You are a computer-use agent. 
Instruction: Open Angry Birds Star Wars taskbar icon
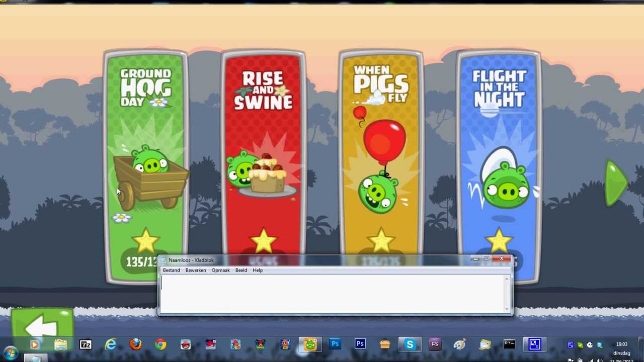click(285, 345)
